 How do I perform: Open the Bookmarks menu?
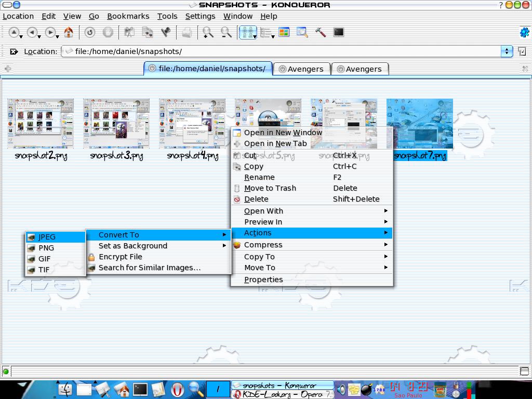(x=128, y=16)
